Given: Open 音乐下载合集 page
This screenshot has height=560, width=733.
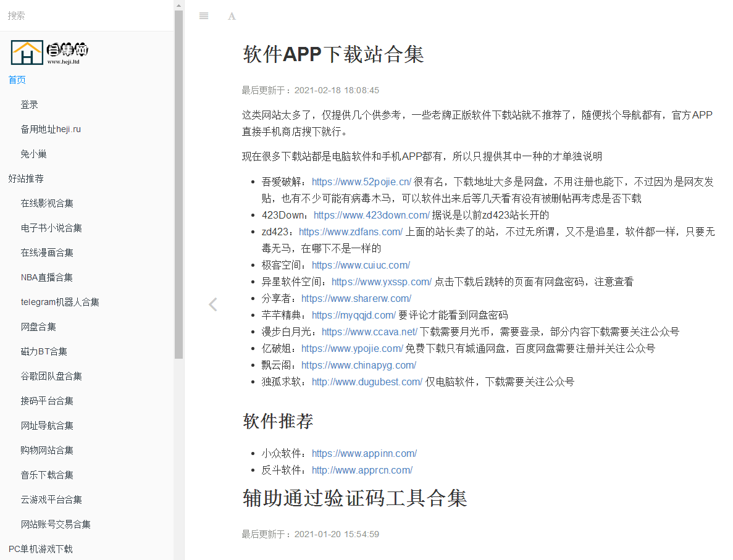Looking at the screenshot, I should point(47,475).
